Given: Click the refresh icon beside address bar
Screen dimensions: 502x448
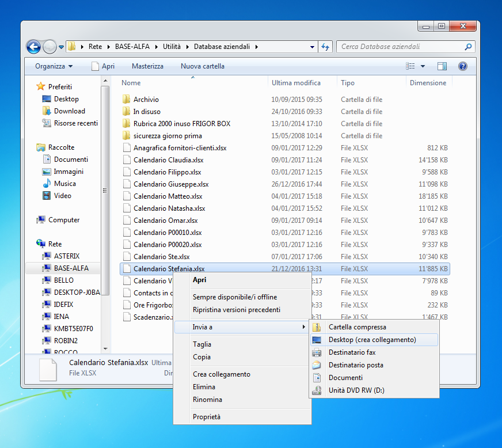Looking at the screenshot, I should click(325, 47).
